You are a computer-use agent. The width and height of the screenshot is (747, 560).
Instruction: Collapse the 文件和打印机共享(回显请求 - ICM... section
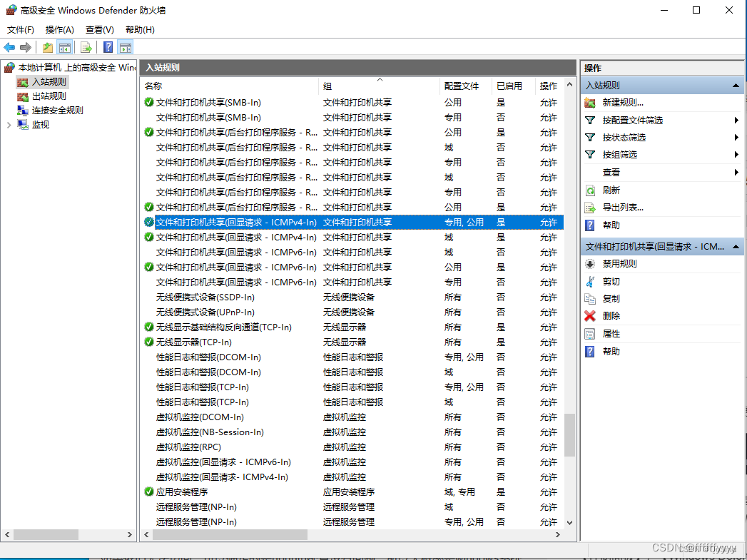(x=736, y=247)
